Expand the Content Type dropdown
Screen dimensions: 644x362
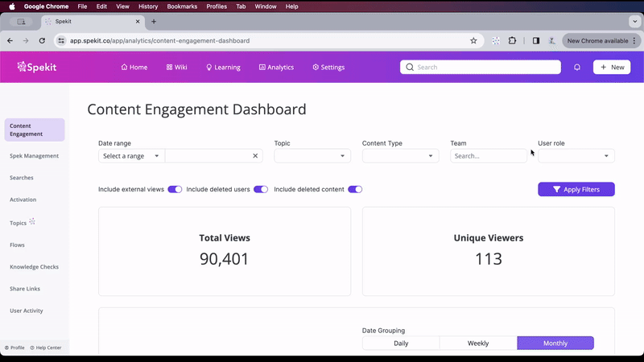(x=400, y=156)
